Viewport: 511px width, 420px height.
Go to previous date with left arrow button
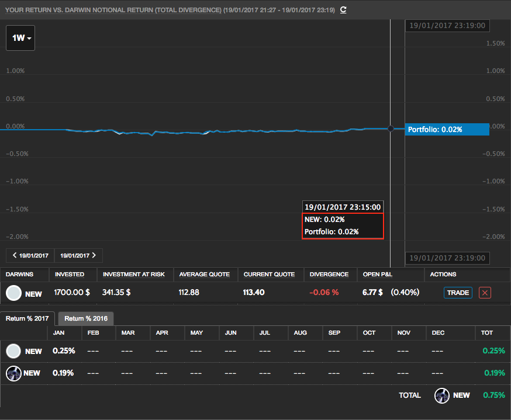[x=30, y=255]
